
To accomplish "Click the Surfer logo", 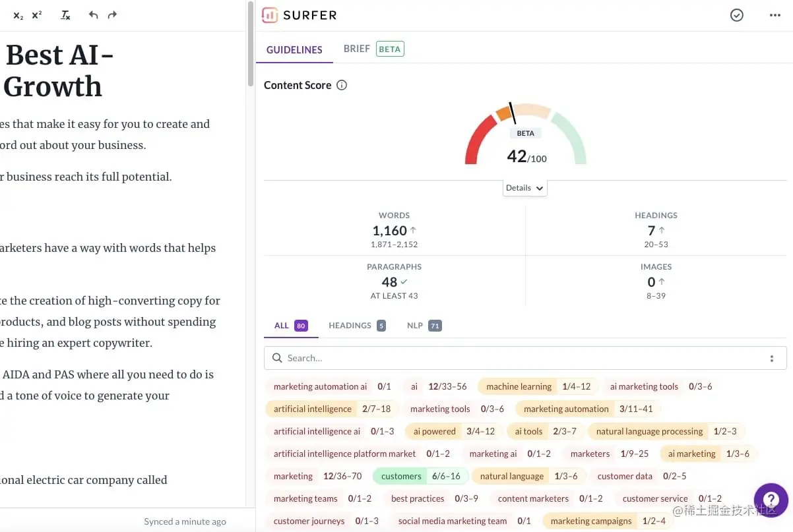I will click(x=298, y=15).
